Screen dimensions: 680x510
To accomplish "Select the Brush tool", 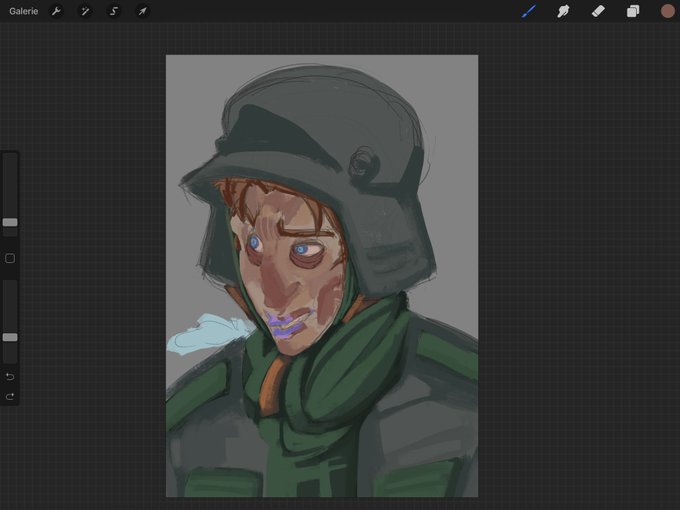I will (529, 11).
